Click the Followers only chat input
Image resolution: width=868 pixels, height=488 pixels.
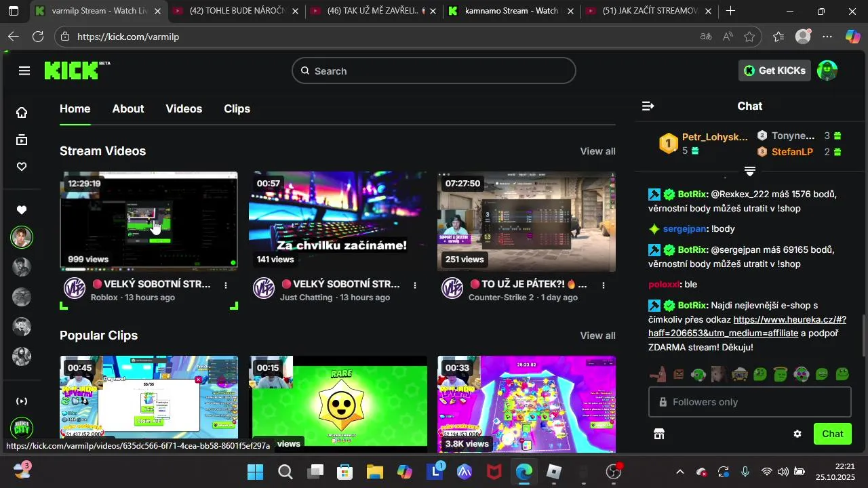(750, 402)
